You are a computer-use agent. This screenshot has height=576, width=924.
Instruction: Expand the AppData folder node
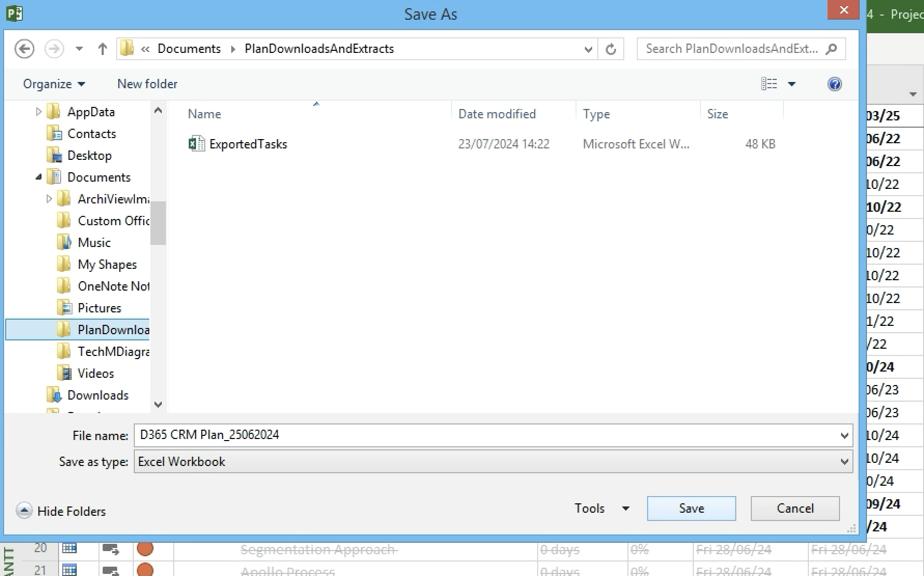(x=38, y=112)
